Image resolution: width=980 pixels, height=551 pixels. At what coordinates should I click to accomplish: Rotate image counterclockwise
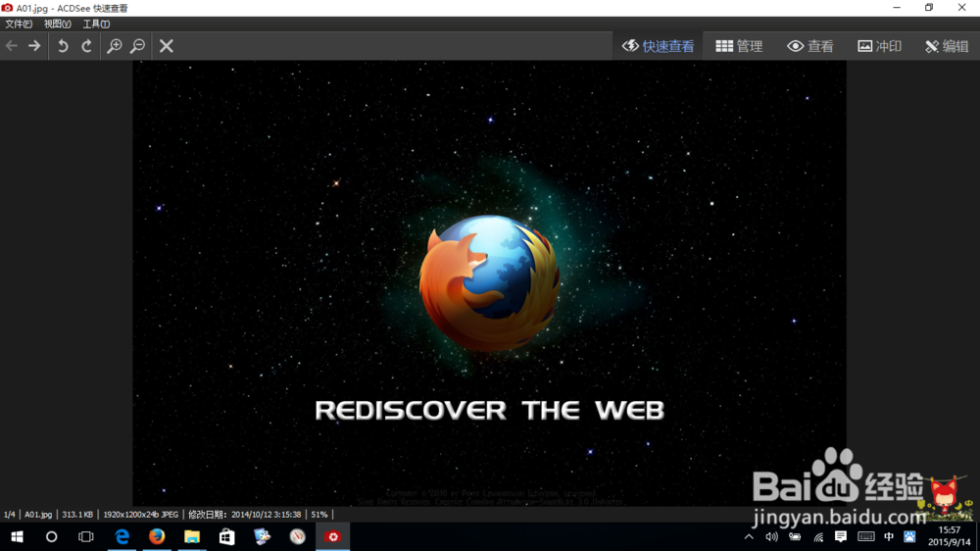coord(63,46)
